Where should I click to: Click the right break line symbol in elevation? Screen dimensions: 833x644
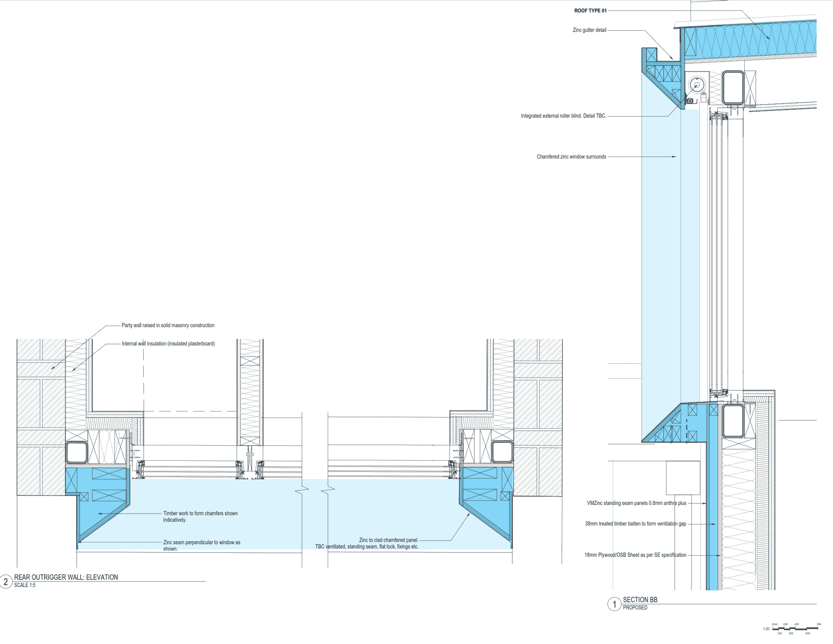tap(328, 490)
